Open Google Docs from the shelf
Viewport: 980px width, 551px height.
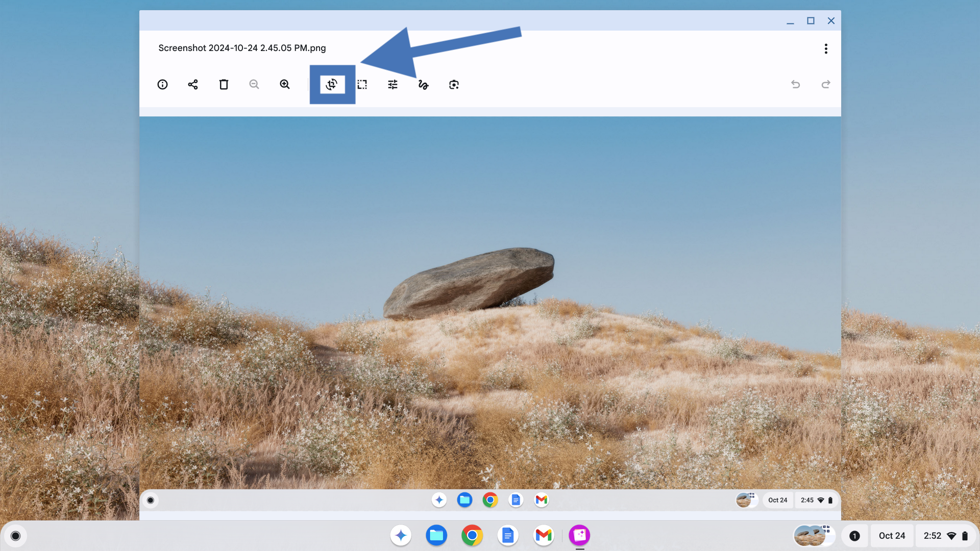point(508,536)
